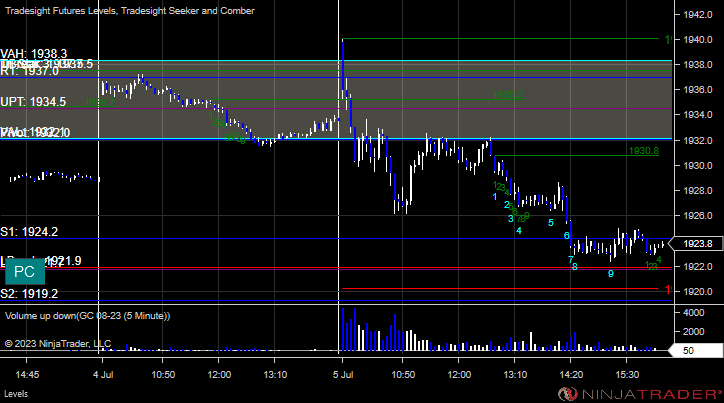Click the 14:45 time axis label
Image resolution: width=724 pixels, height=403 pixels.
tap(27, 374)
